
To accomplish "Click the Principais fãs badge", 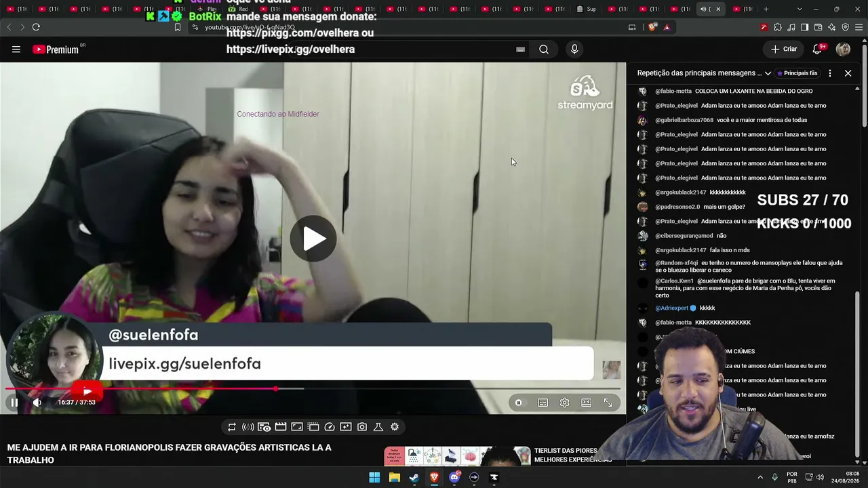I will click(797, 73).
